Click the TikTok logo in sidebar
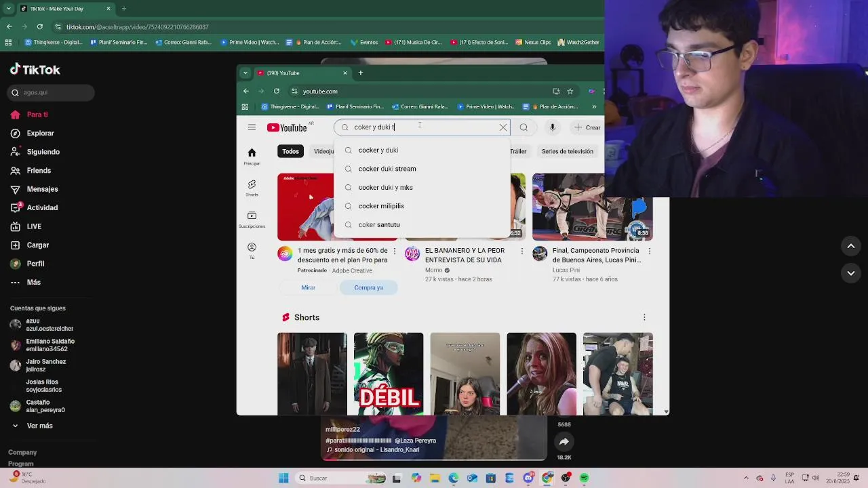The height and width of the screenshot is (488, 868). click(x=35, y=69)
